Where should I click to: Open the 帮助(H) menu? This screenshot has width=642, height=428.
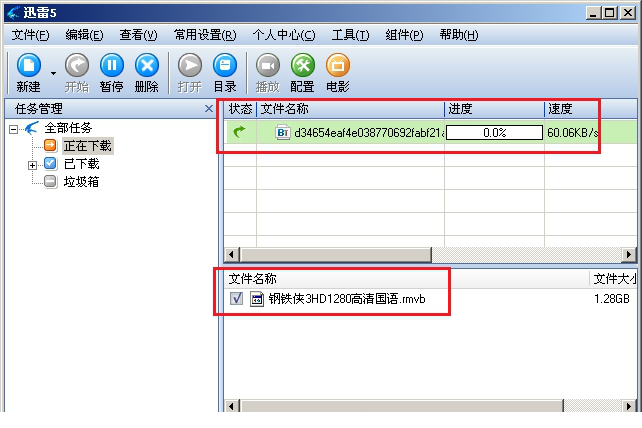(x=459, y=35)
